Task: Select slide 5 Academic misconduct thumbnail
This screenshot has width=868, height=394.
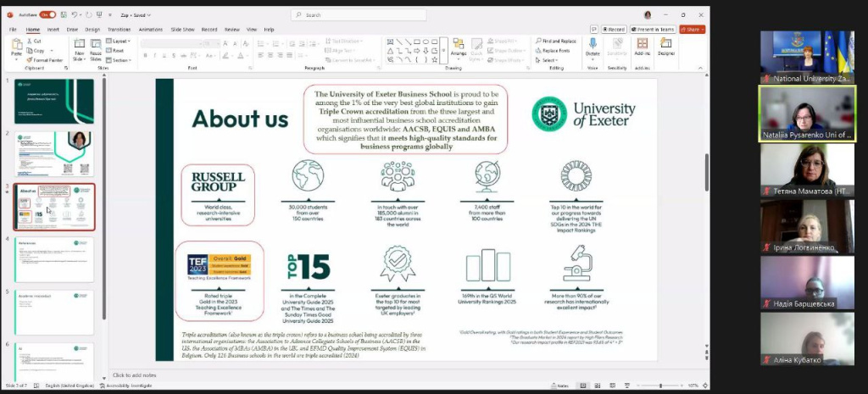Action: (54, 312)
